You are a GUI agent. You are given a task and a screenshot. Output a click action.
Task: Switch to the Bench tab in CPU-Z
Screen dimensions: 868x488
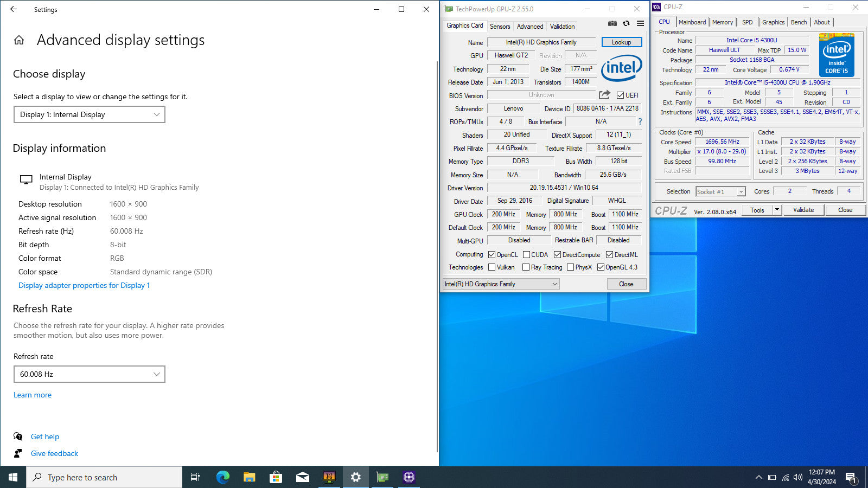pyautogui.click(x=799, y=22)
